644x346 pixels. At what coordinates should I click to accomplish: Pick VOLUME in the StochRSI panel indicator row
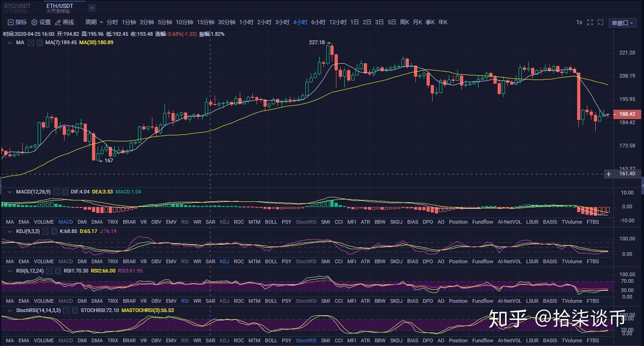pyautogui.click(x=44, y=340)
